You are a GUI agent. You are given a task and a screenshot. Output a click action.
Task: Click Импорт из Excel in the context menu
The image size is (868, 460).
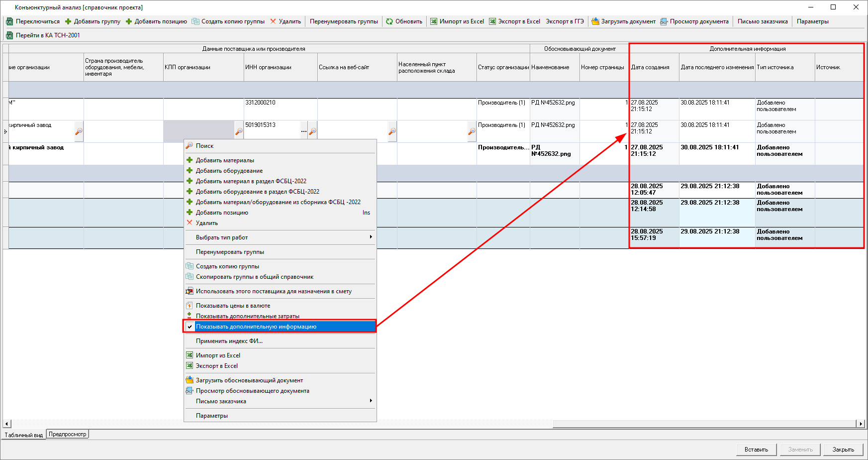click(x=280, y=355)
